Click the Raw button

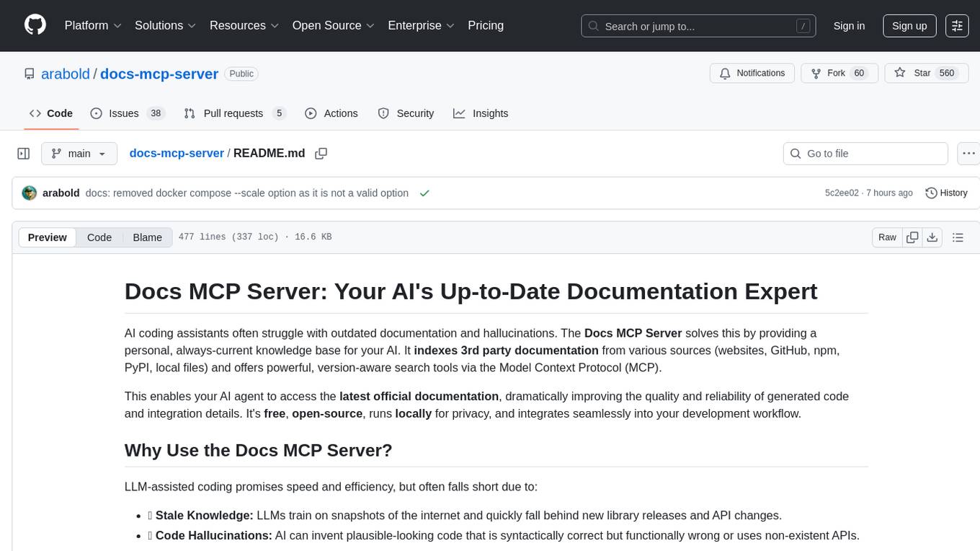tap(887, 237)
